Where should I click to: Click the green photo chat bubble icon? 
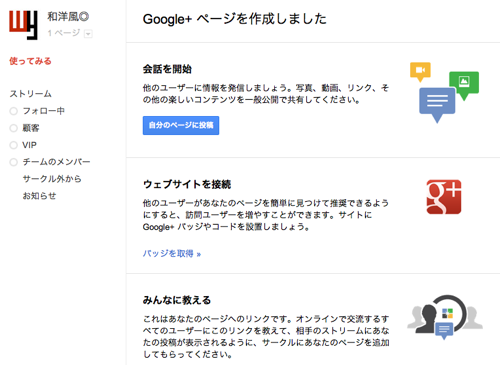tap(464, 85)
